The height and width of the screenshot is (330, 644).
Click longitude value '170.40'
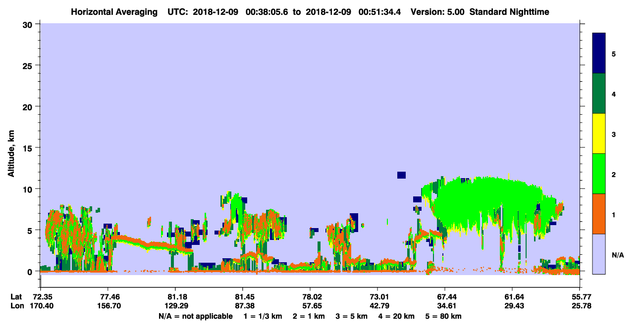(x=43, y=306)
